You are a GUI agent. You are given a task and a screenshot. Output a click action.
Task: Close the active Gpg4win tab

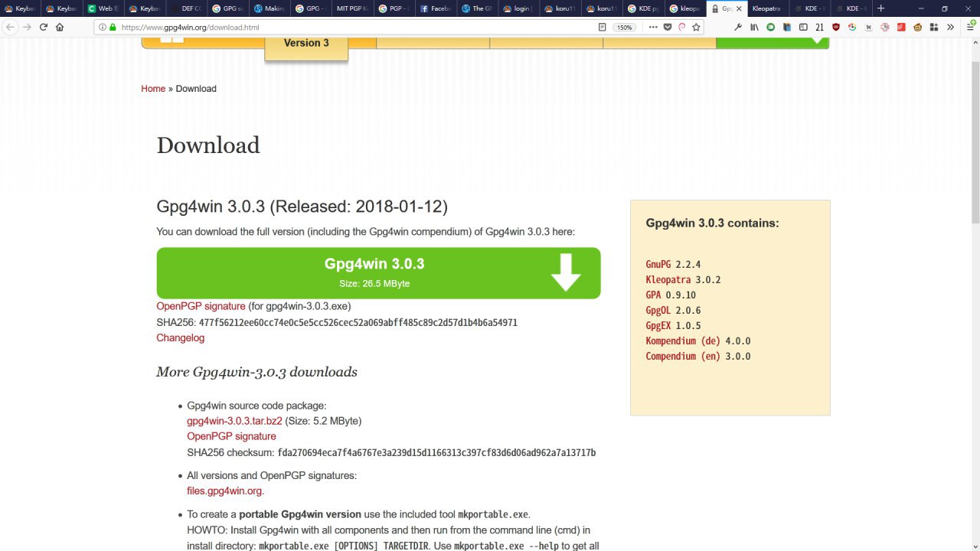739,8
